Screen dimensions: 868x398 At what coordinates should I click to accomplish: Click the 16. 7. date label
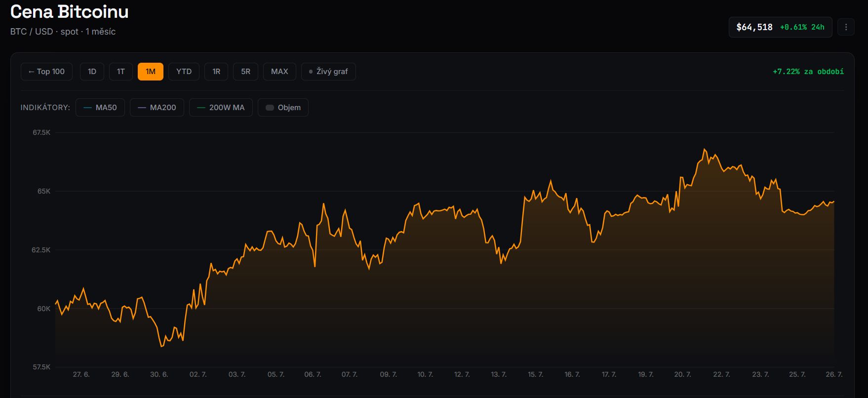click(572, 375)
